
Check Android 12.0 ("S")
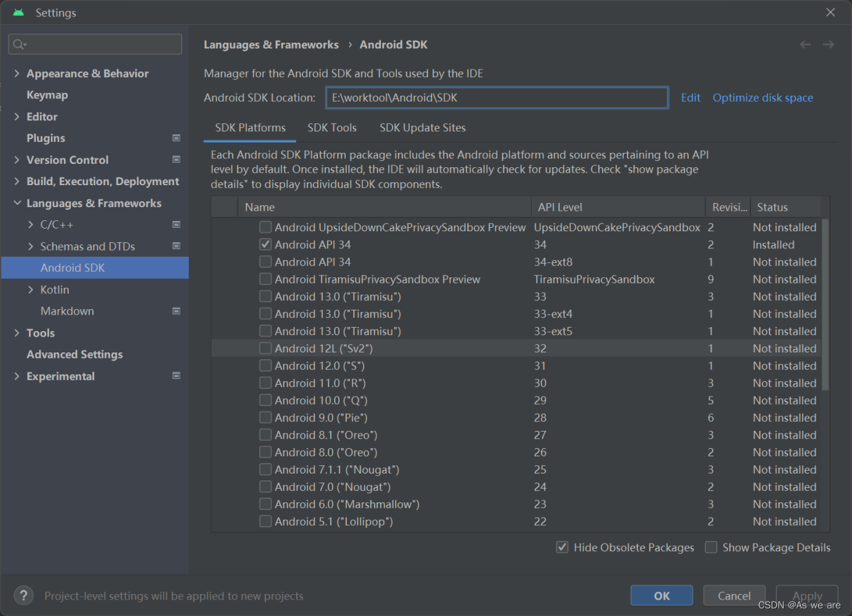tap(265, 365)
